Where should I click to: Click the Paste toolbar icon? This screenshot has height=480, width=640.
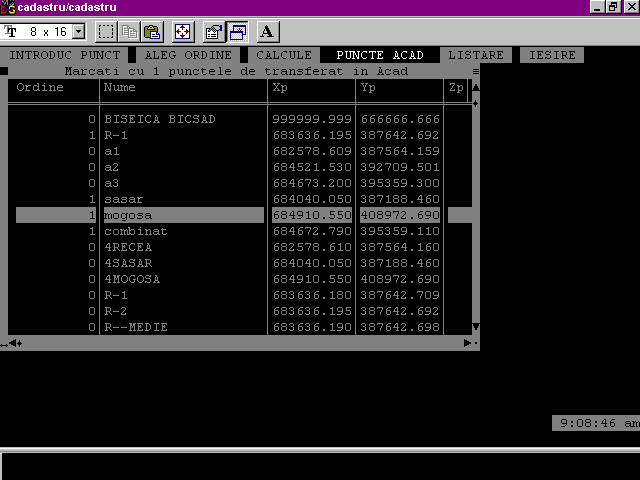pos(152,31)
